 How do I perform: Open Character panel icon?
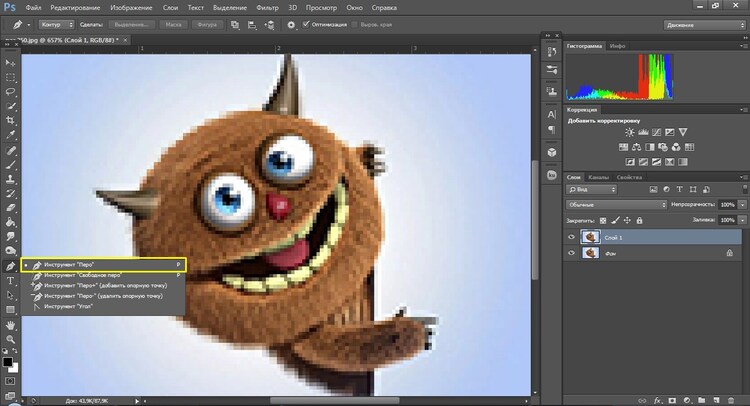551,114
